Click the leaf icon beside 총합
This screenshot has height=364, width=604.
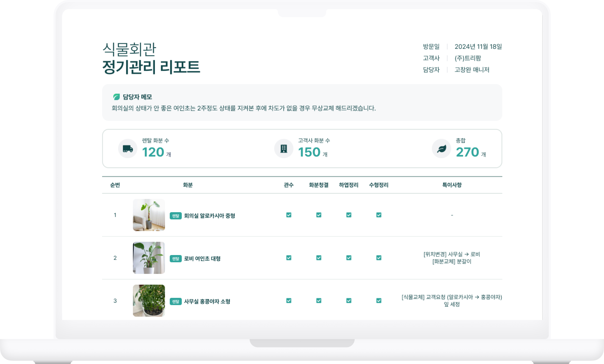(442, 148)
